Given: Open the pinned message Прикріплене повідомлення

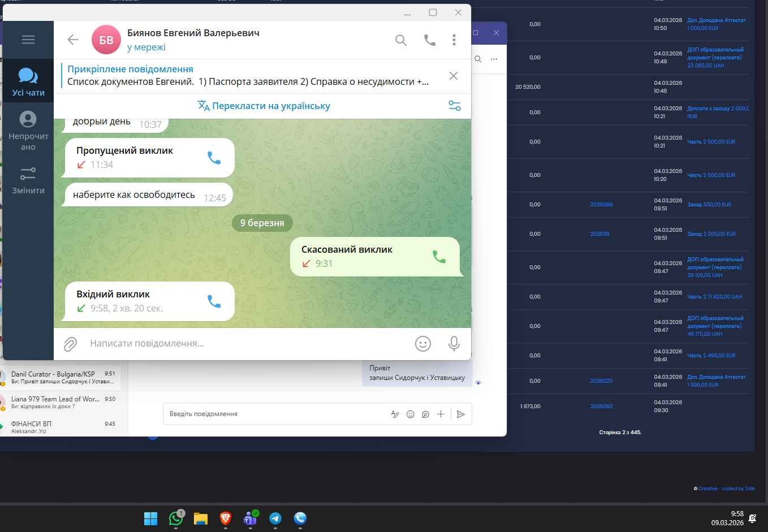Looking at the screenshot, I should click(248, 76).
